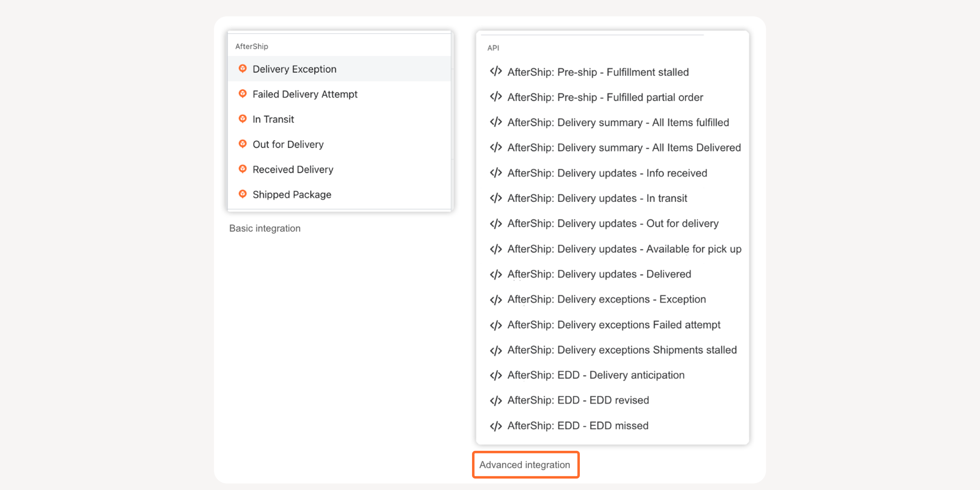Click the AfterShip icon beside Out for Delivery
The width and height of the screenshot is (980, 490).
pyautogui.click(x=242, y=144)
